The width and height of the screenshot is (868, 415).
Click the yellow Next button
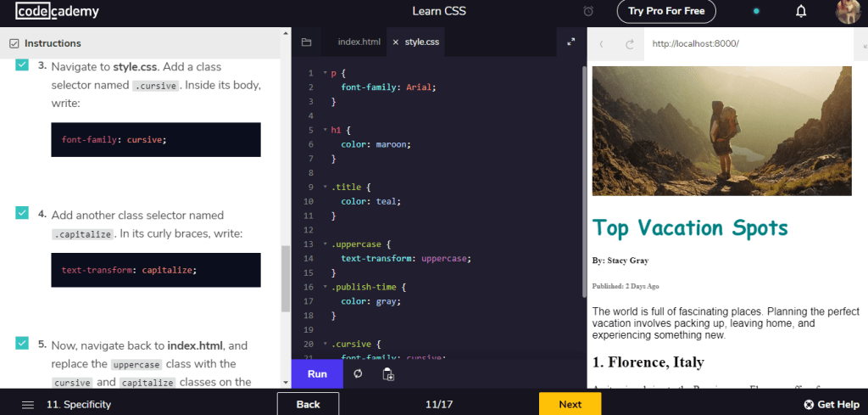point(570,404)
